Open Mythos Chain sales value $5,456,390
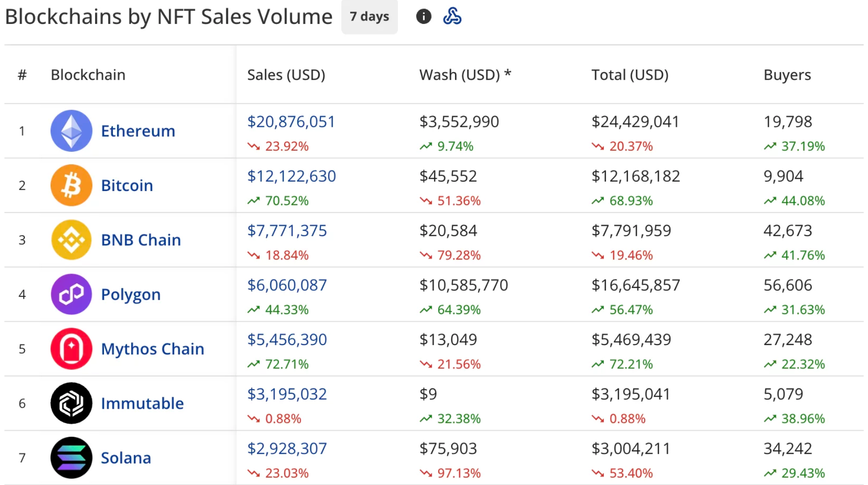 click(x=287, y=339)
